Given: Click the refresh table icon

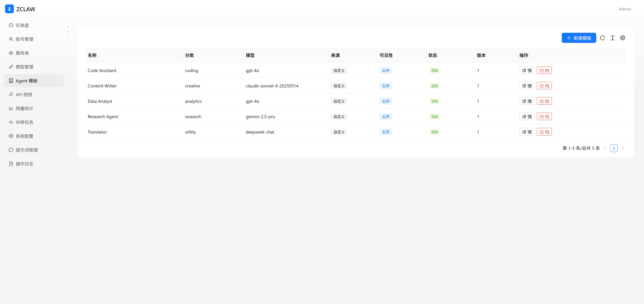Looking at the screenshot, I should click(x=602, y=38).
